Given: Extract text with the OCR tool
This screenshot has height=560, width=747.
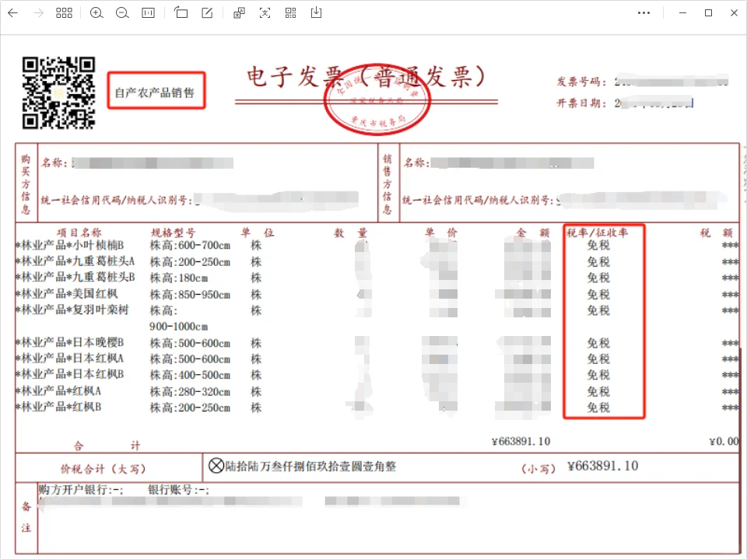Looking at the screenshot, I should coord(265,12).
